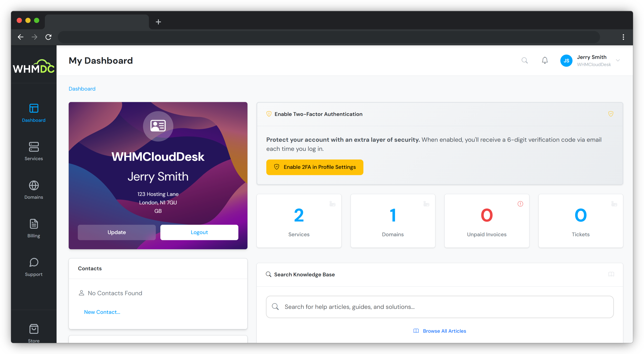Viewport: 644px width, 354px height.
Task: Open Services from the sidebar
Action: click(x=34, y=151)
